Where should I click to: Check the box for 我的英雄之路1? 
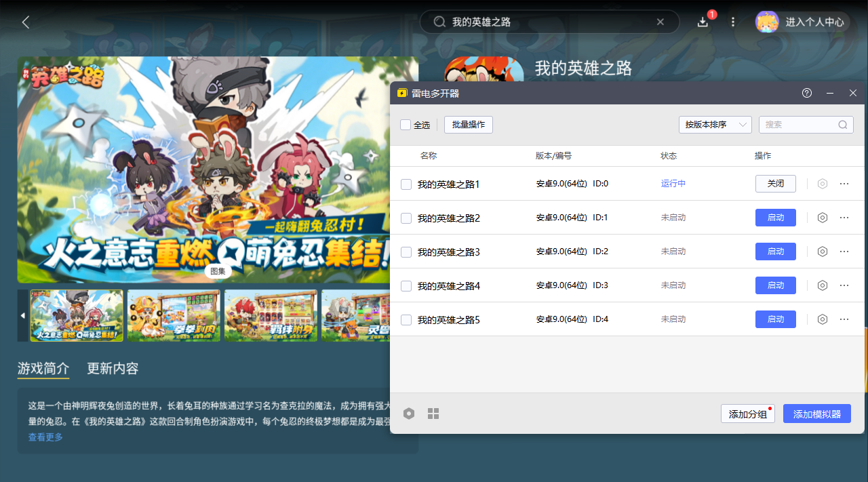pyautogui.click(x=406, y=184)
